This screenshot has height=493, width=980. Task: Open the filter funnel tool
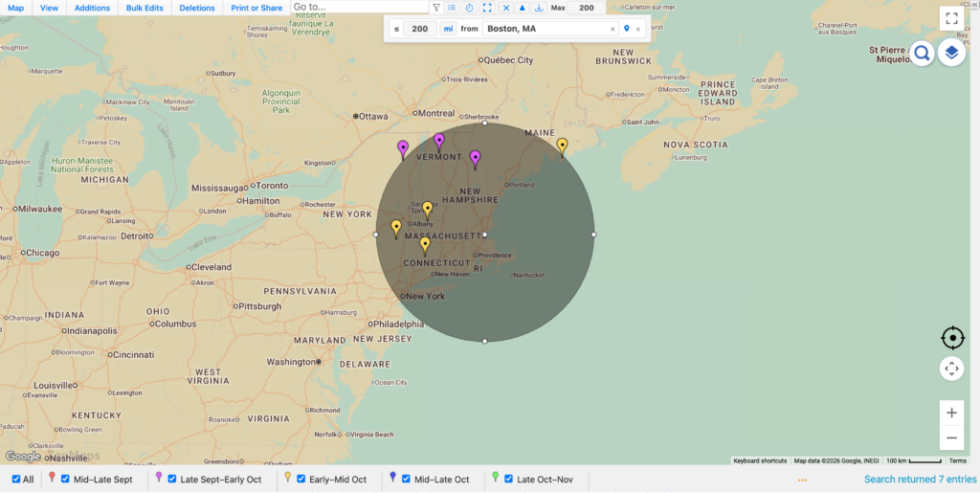click(x=436, y=8)
